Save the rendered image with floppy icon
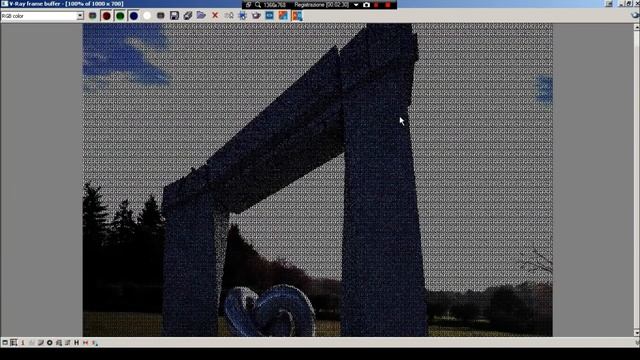 pyautogui.click(x=174, y=16)
